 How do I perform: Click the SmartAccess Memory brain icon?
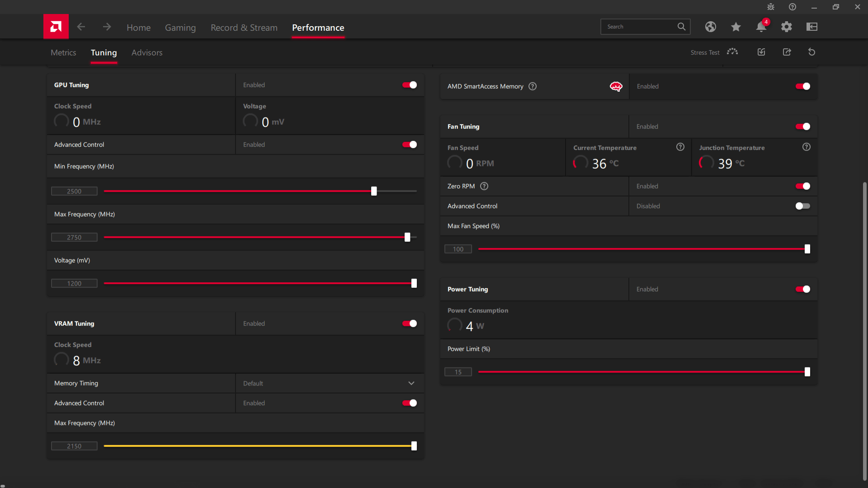616,86
